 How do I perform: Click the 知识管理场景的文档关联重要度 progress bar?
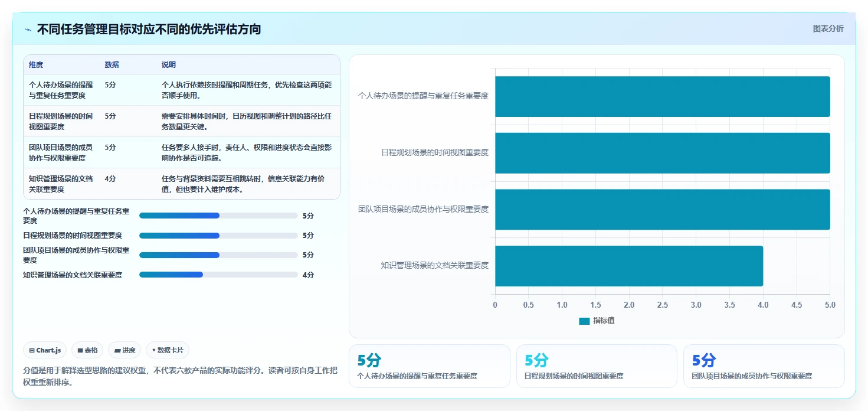(218, 275)
